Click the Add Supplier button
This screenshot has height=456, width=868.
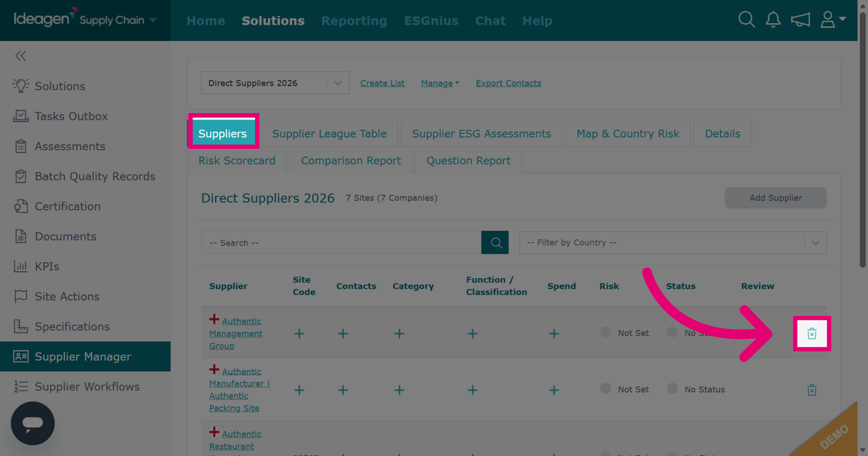coord(776,198)
